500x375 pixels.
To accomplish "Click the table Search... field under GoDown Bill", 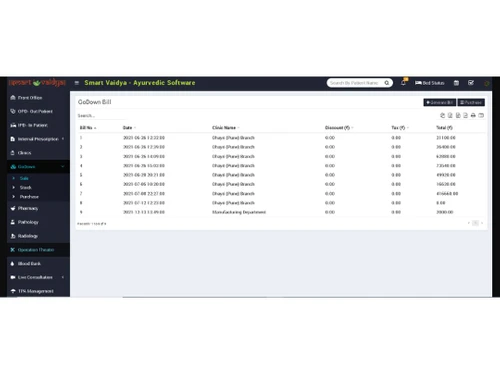I will (x=102, y=116).
